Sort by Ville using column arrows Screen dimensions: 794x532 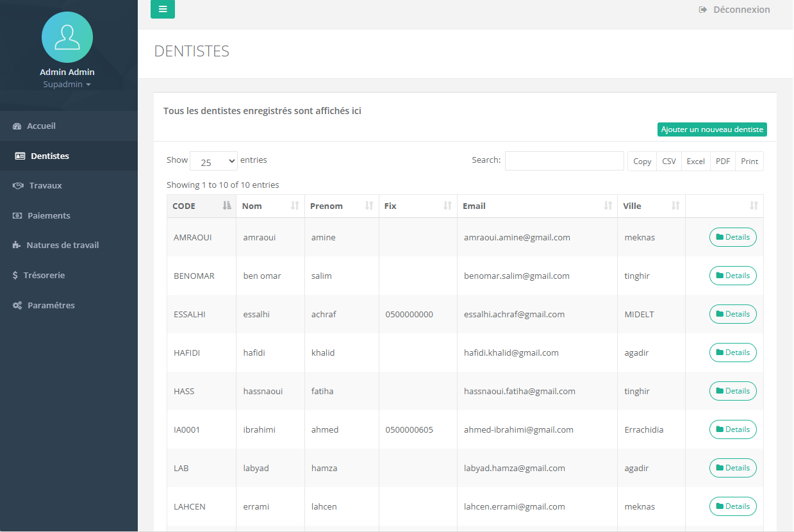click(675, 206)
